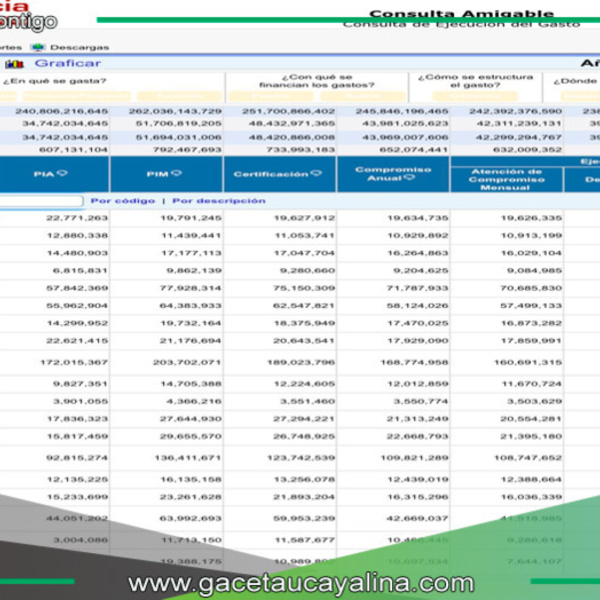Select Certificación cell 11,053,741
600x600 pixels.
(305, 236)
